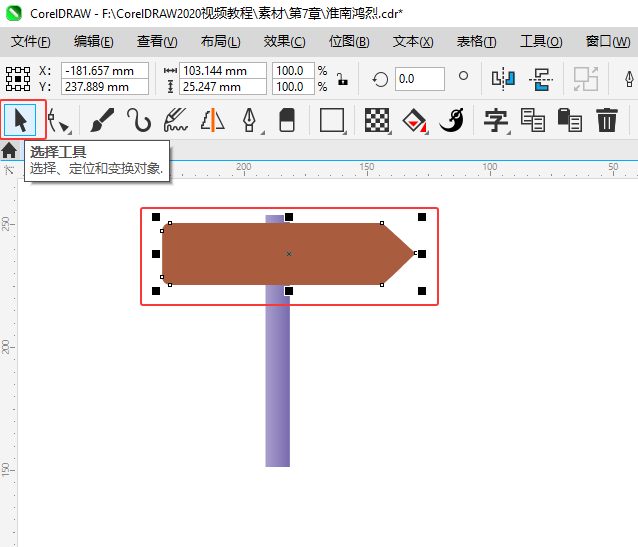Open the 编辑(E) menu
Viewport: 638px width, 547px height.
click(94, 42)
